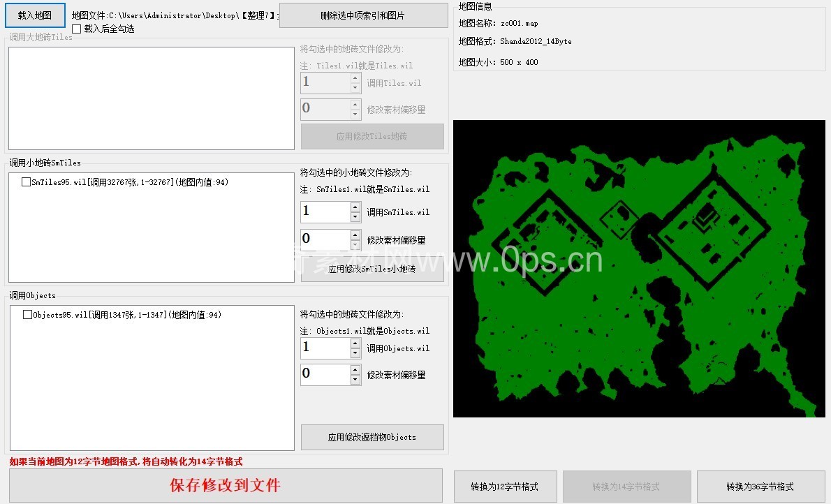Click the green map preview image
Screen dimensions: 831x504
click(x=639, y=269)
